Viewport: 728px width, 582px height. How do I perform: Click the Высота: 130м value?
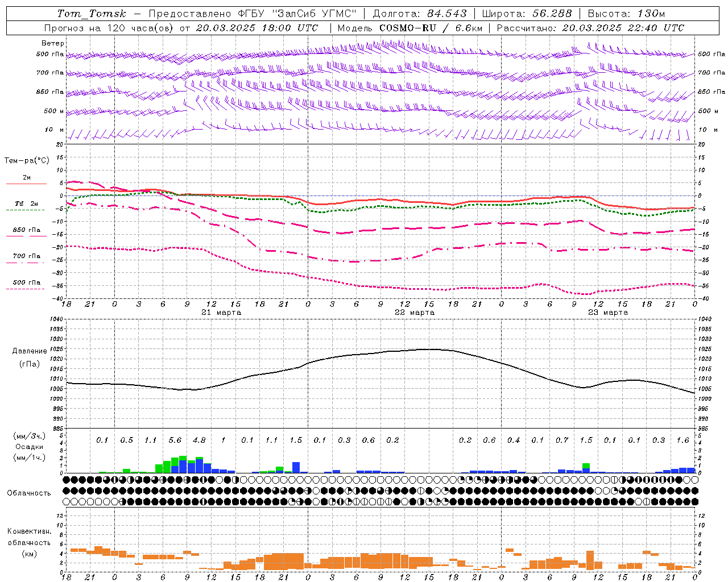point(626,14)
